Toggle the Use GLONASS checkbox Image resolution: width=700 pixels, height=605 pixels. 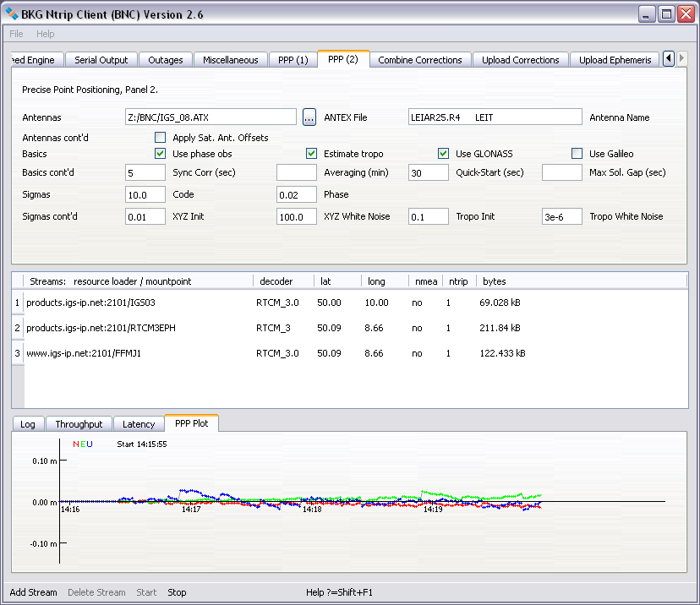click(x=443, y=154)
